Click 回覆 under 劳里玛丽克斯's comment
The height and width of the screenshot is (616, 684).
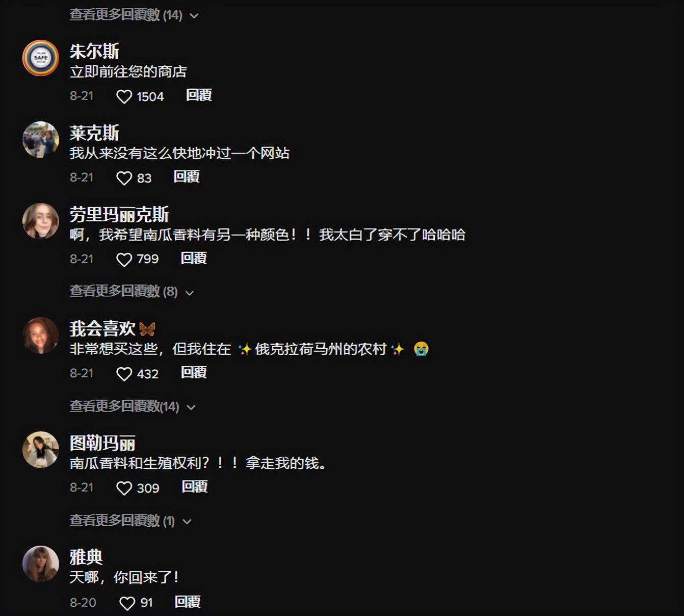click(194, 259)
